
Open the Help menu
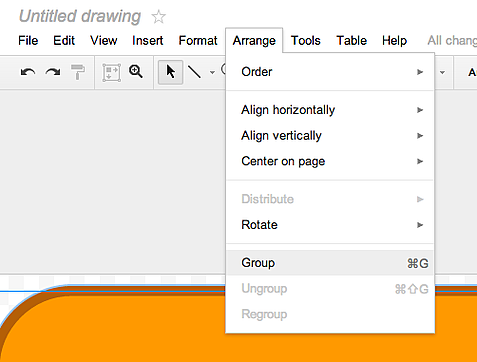[394, 41]
